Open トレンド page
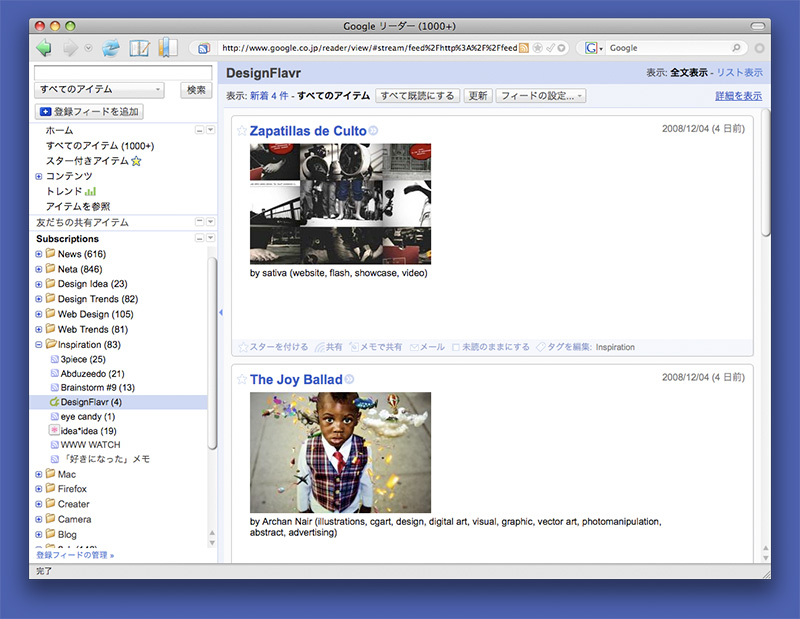Image resolution: width=800 pixels, height=619 pixels. (x=64, y=191)
